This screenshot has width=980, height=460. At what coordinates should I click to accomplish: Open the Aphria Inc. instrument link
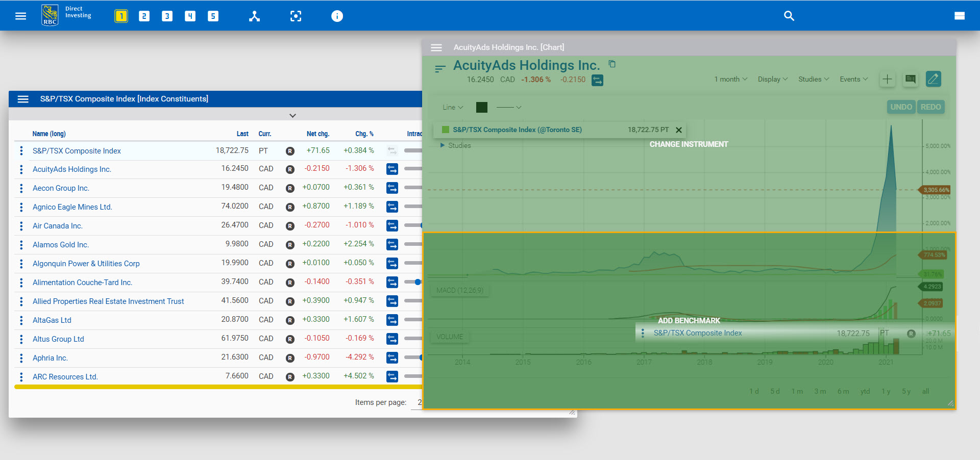(x=50, y=357)
